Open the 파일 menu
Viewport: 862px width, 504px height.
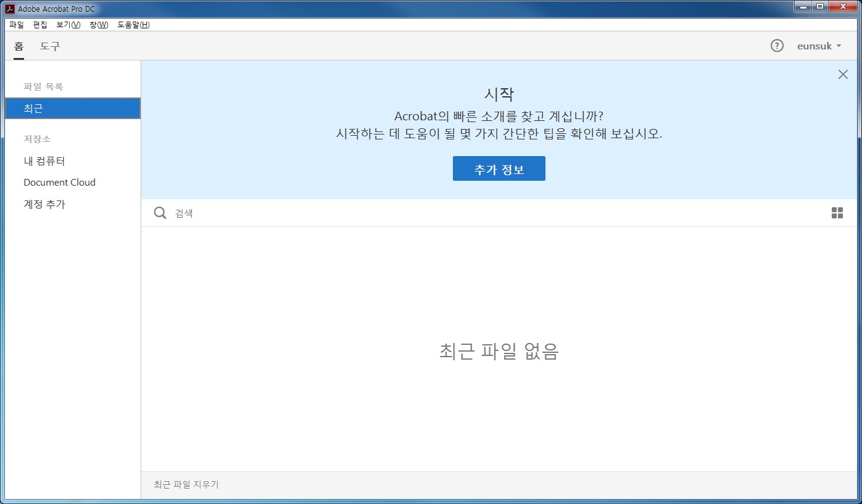(17, 25)
